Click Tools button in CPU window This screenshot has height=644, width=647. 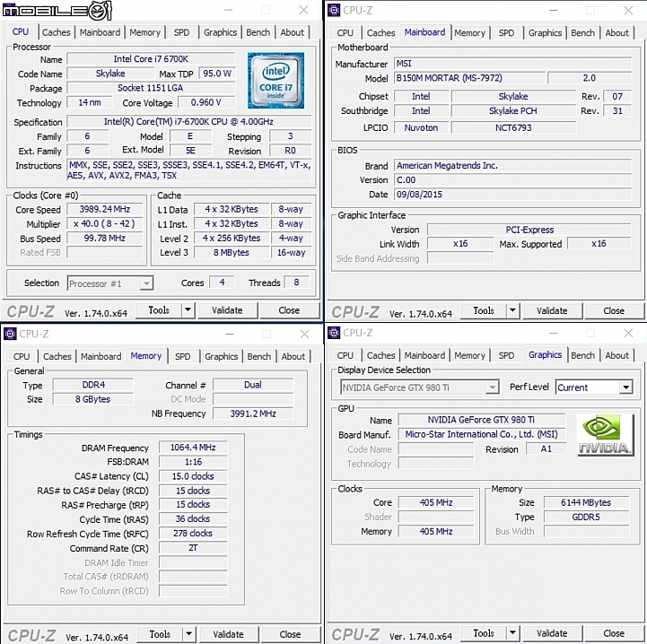159,309
